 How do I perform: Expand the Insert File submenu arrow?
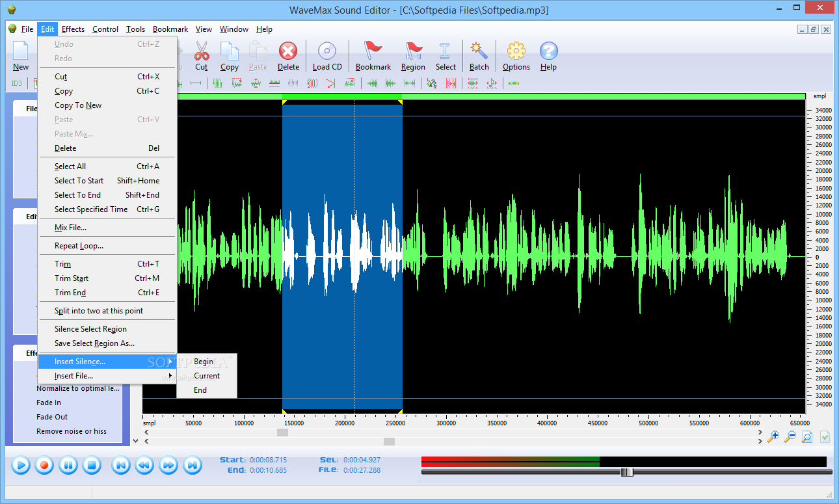(170, 376)
